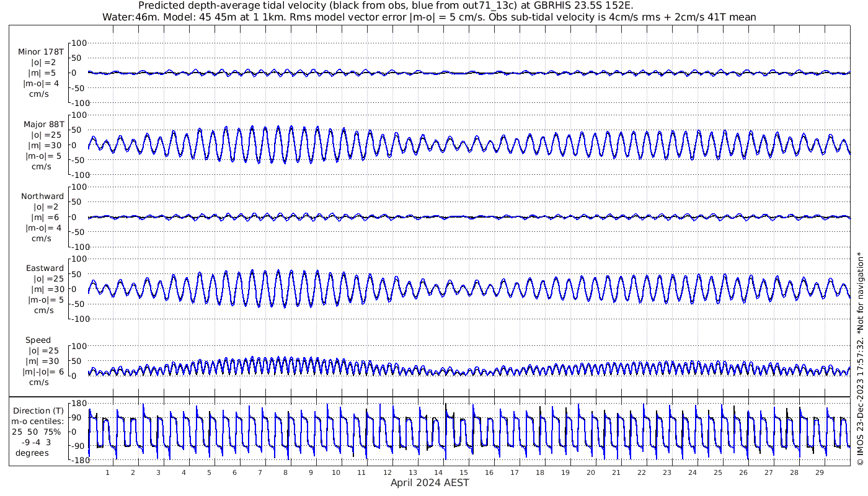Screen dimensions: 868x496
Task: Select the 'Minor 178T' panel label
Action: click(41, 52)
